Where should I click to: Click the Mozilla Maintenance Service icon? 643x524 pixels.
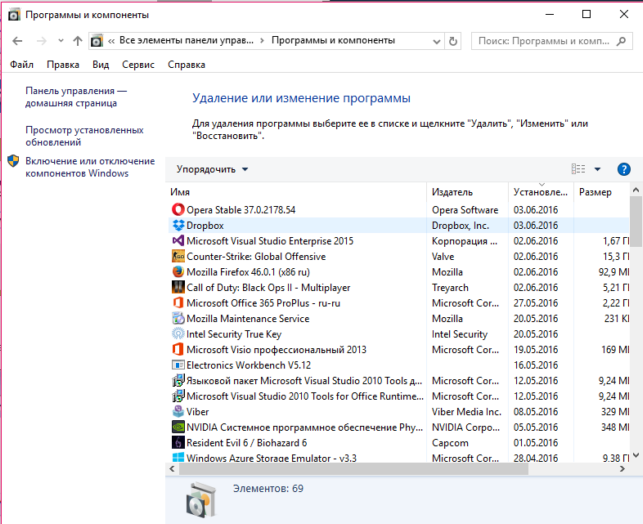coord(178,318)
